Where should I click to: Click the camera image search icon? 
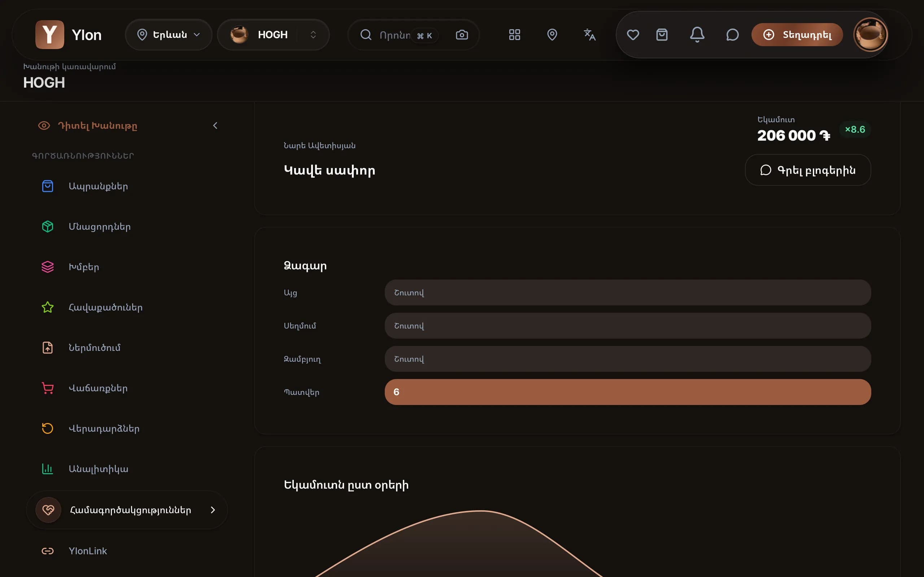[x=462, y=35]
